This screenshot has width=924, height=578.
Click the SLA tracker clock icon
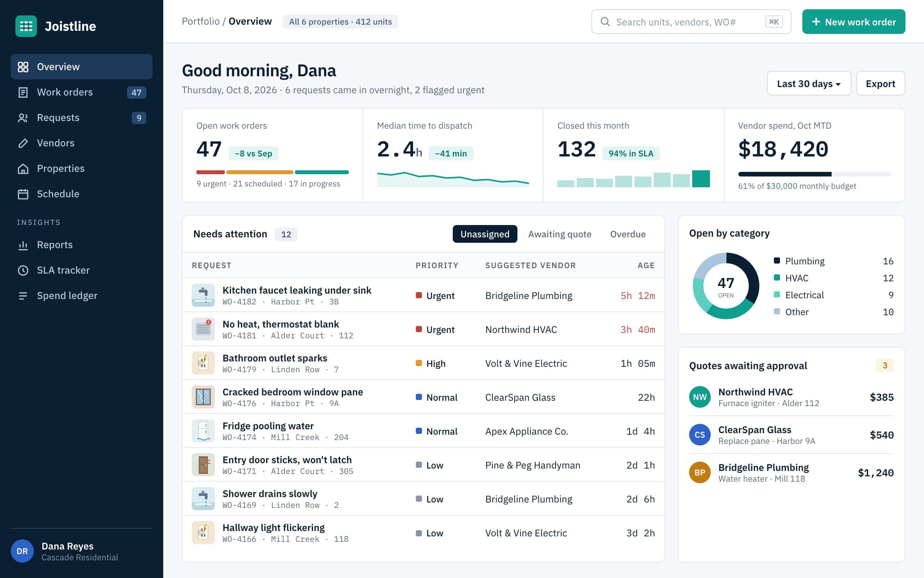[x=23, y=270]
